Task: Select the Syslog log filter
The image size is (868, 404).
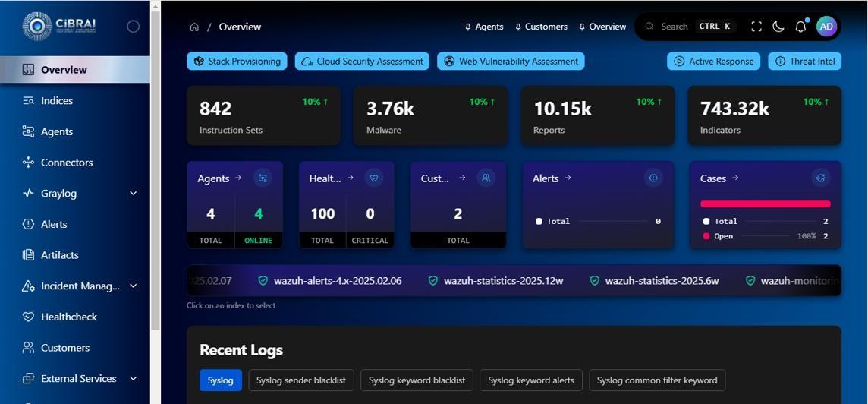Action: (221, 380)
